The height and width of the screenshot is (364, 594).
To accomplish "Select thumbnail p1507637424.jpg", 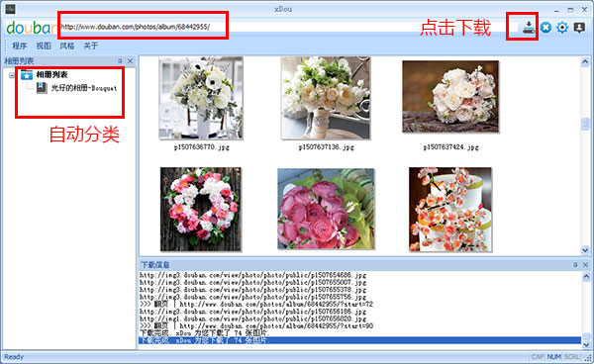I will 450,97.
